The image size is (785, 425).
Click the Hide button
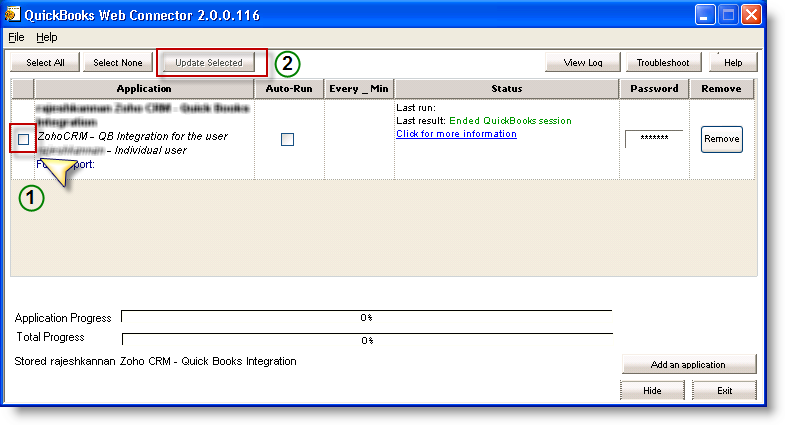652,390
